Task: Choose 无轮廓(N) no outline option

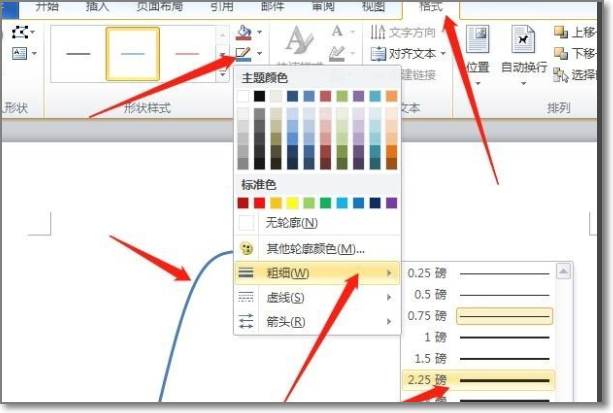Action: [x=317, y=223]
